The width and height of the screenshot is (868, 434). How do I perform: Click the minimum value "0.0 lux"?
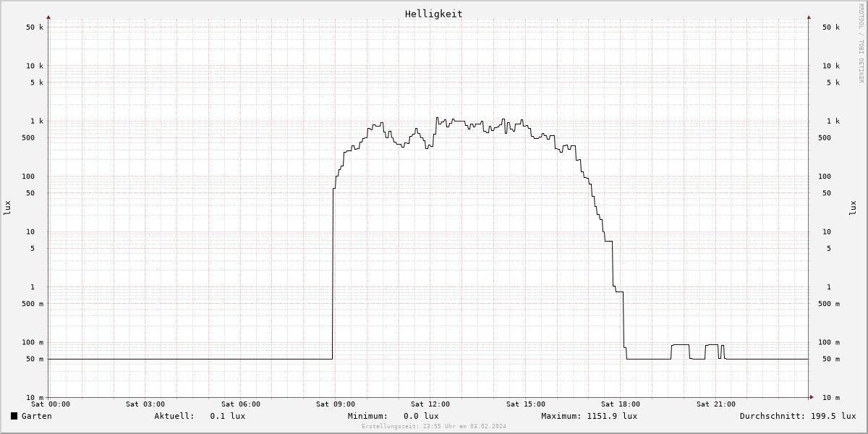(x=421, y=416)
